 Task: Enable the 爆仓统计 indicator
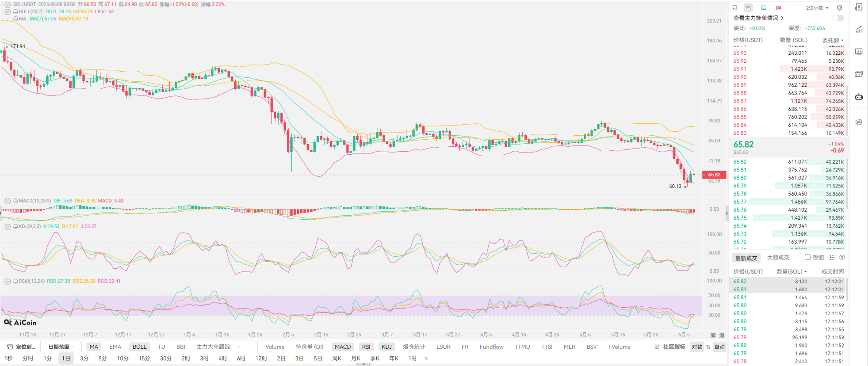413,347
